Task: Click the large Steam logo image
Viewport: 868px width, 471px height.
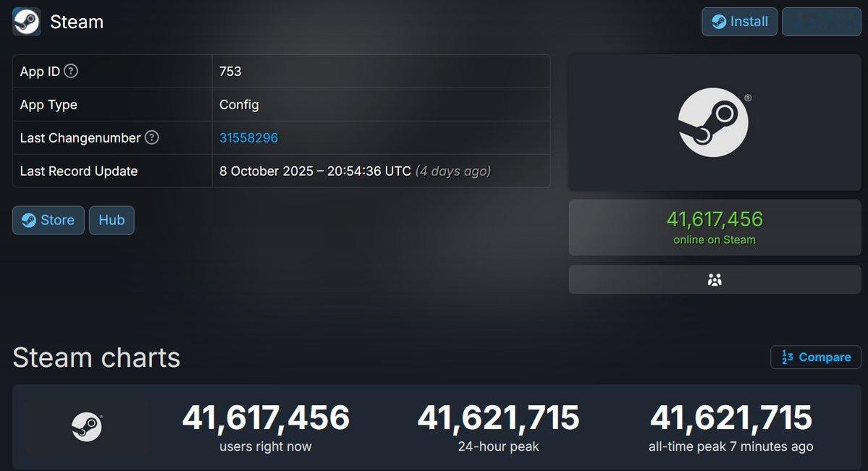Action: [714, 122]
